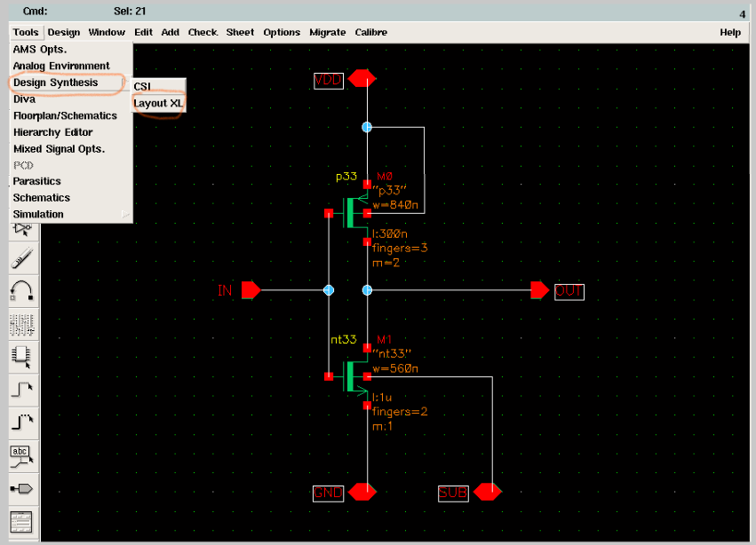Choose the Add Instance chip icon
The width and height of the screenshot is (756, 545).
pyautogui.click(x=22, y=358)
